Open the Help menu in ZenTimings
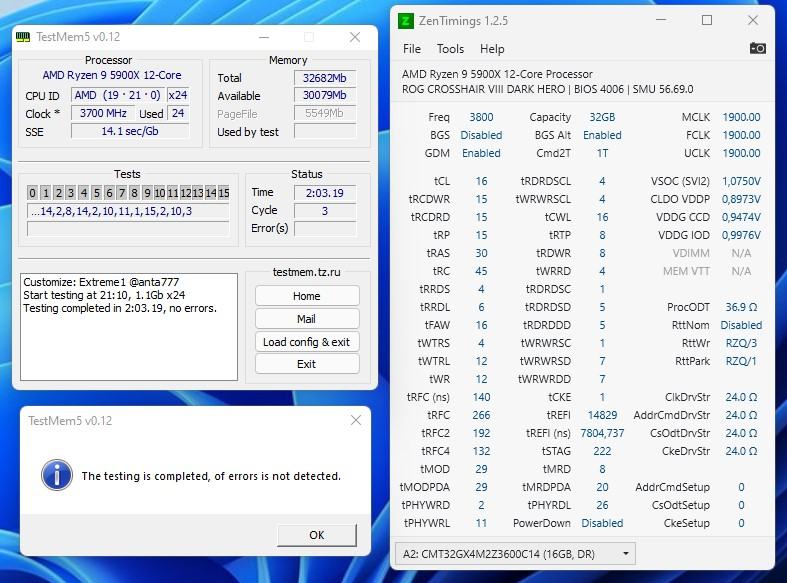The height and width of the screenshot is (583, 787). pyautogui.click(x=492, y=49)
